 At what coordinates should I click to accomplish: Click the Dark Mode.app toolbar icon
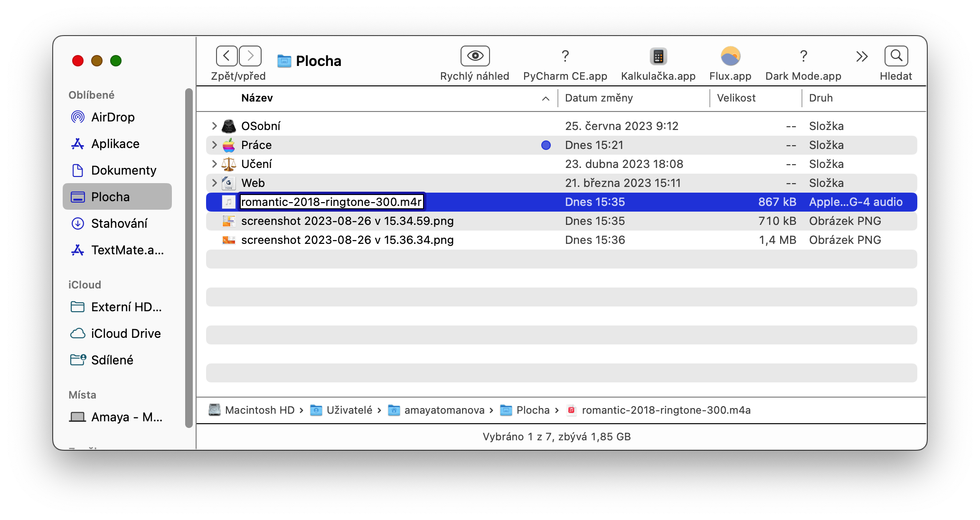click(803, 56)
